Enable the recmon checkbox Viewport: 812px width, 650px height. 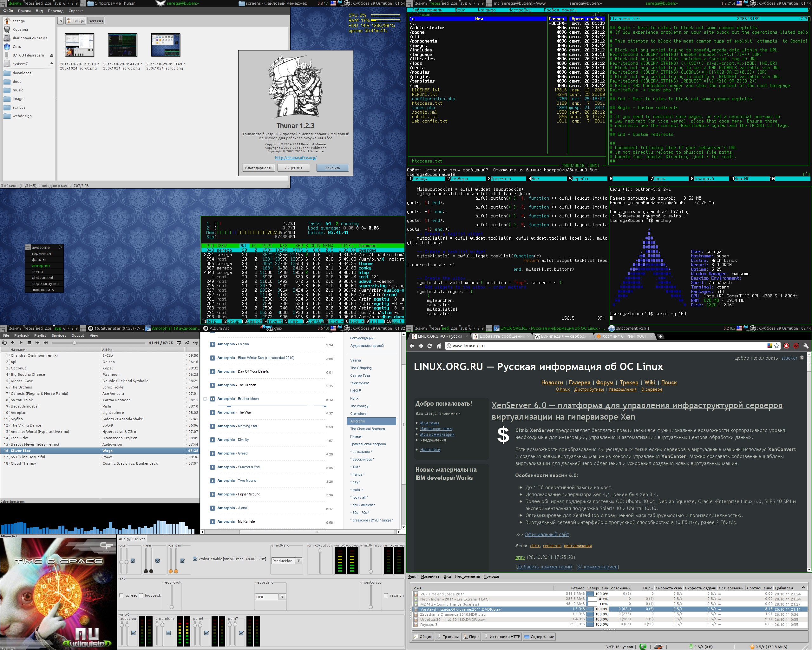[386, 595]
